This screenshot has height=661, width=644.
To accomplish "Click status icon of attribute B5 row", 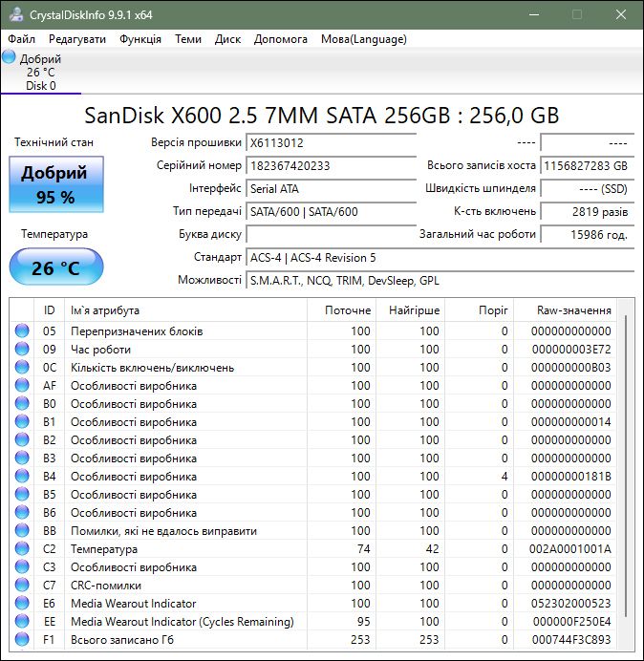I will pos(22,494).
